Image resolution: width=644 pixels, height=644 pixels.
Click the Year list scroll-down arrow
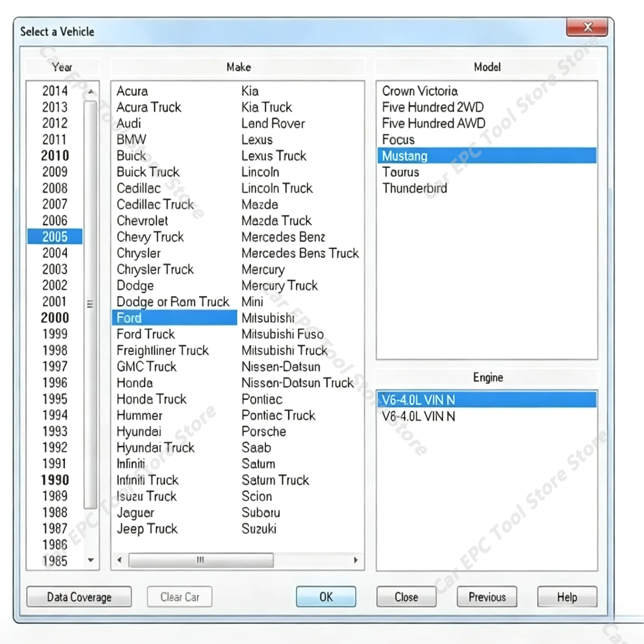point(91,560)
